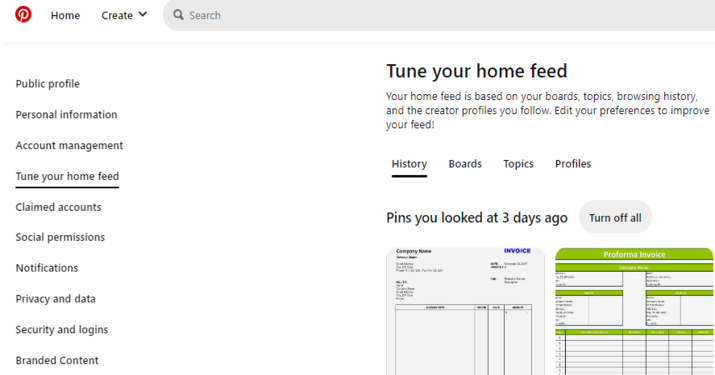Click 'Pins you looked at 3 days ago' text
715x375 pixels.
[x=477, y=218]
